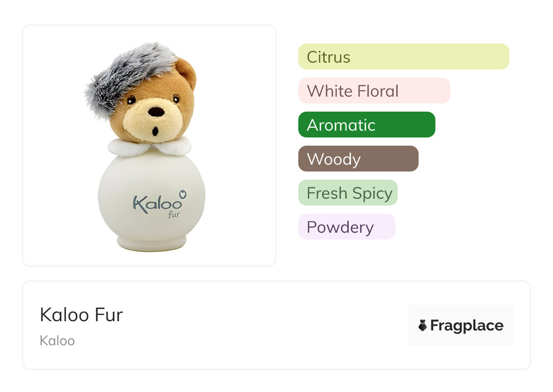Click the Fragplace perfume bottle logo icon
Viewport: 553px width, 392px height.
coord(423,325)
